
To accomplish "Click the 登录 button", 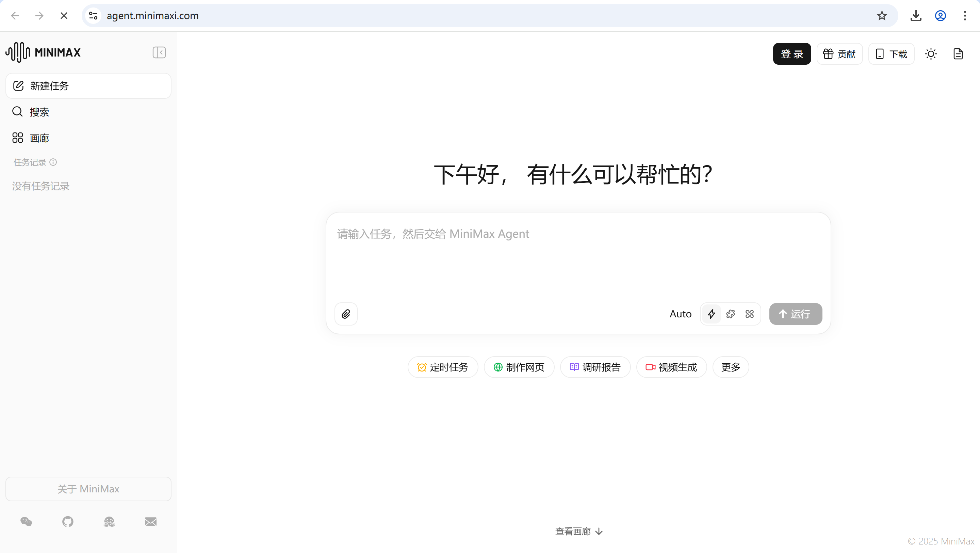I will (x=791, y=54).
